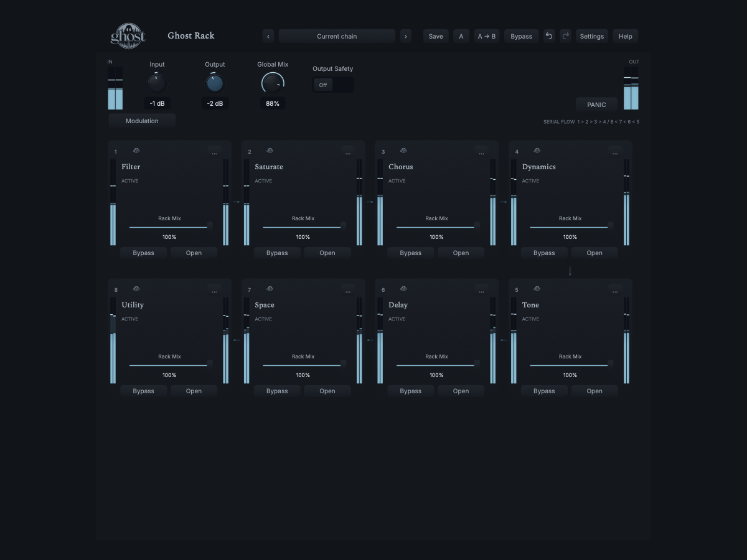The image size is (747, 560).
Task: Open the Utility plugin editor
Action: pos(194,391)
